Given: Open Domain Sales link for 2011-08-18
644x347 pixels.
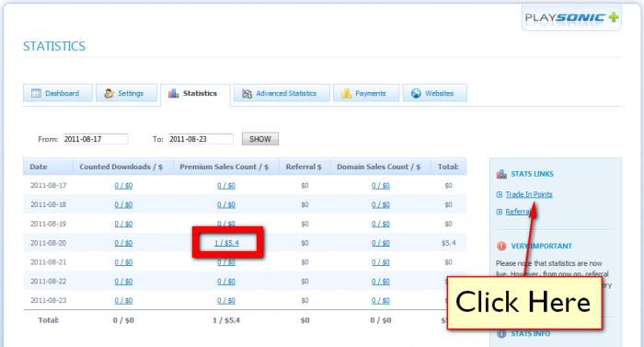Looking at the screenshot, I should pos(380,204).
